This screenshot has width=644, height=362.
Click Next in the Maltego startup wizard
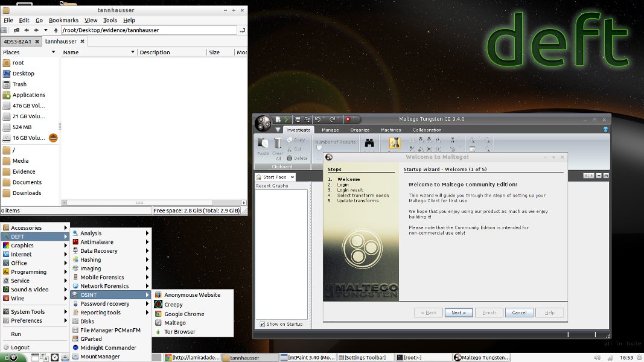459,313
